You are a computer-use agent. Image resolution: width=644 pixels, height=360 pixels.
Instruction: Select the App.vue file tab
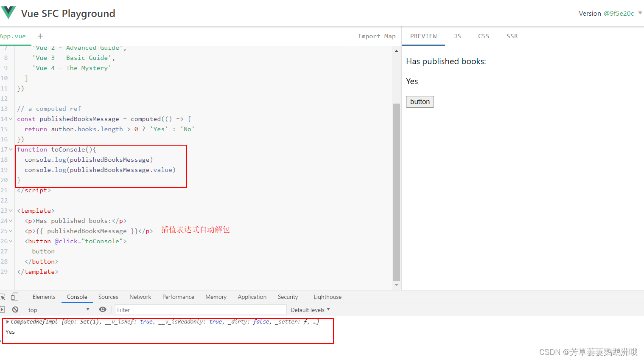click(x=13, y=36)
